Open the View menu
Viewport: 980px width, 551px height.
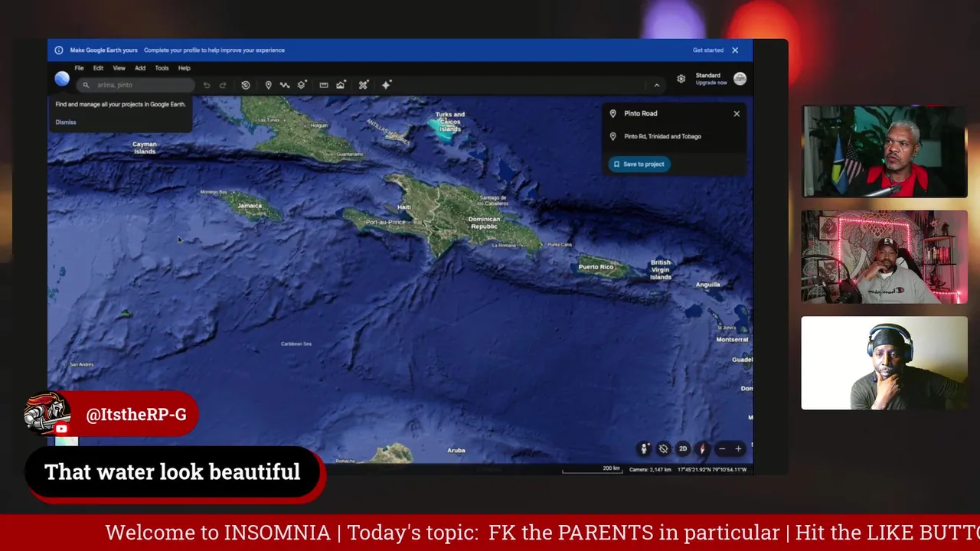tap(119, 68)
